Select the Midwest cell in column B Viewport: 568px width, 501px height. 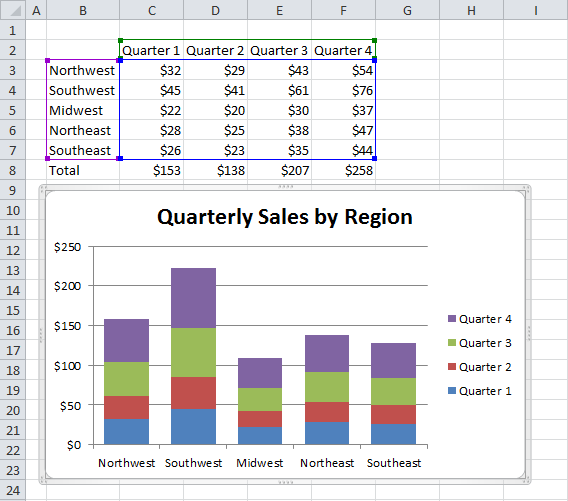(x=83, y=110)
